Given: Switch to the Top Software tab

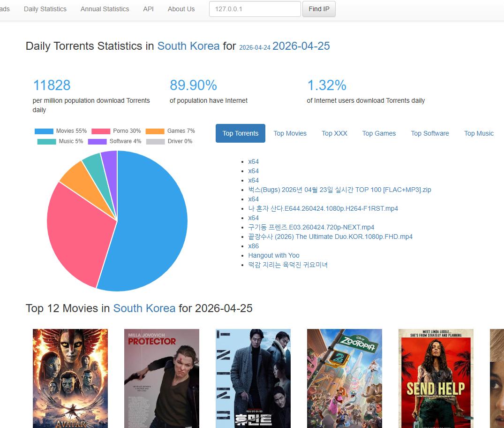Looking at the screenshot, I should click(x=430, y=133).
